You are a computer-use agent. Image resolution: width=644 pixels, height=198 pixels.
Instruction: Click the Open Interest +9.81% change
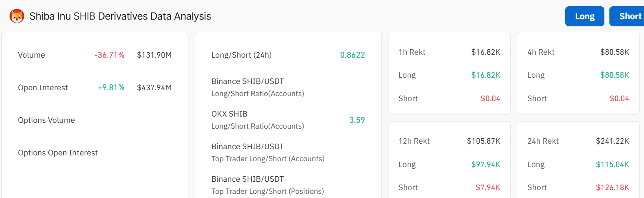[111, 88]
